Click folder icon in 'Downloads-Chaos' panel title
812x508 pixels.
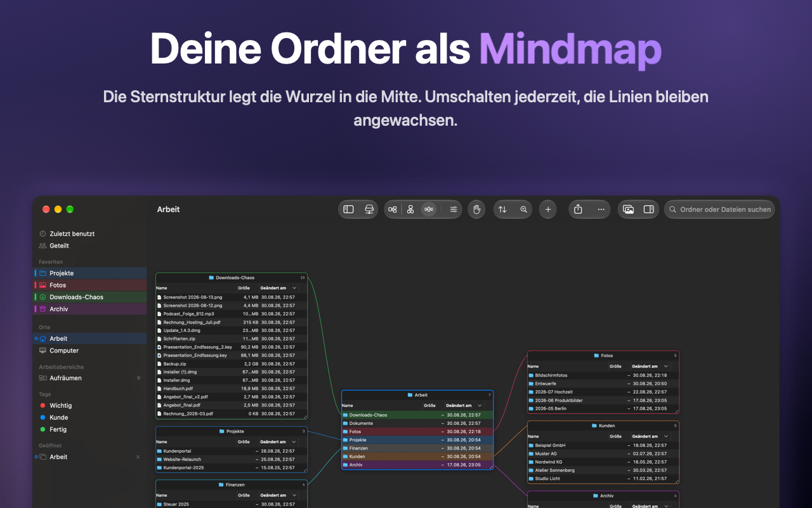point(211,277)
